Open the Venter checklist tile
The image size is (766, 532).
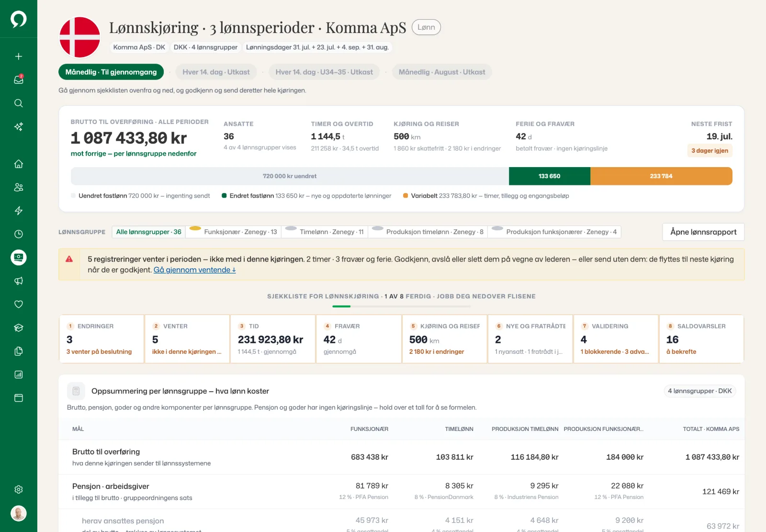(187, 339)
